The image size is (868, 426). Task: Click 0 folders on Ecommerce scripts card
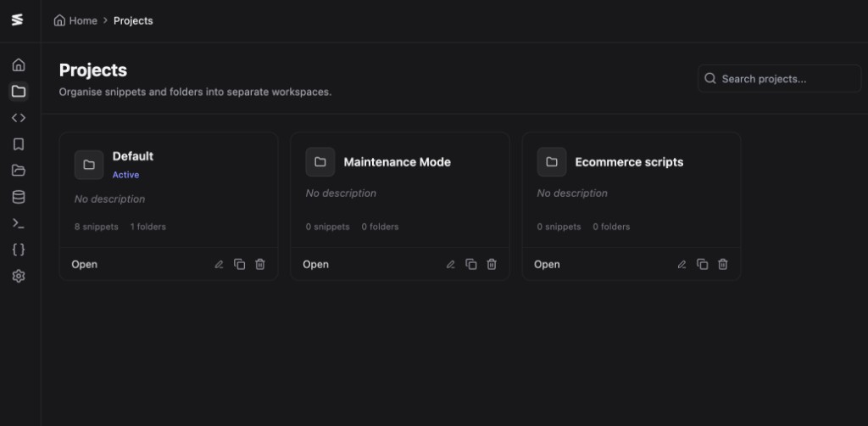tap(611, 227)
